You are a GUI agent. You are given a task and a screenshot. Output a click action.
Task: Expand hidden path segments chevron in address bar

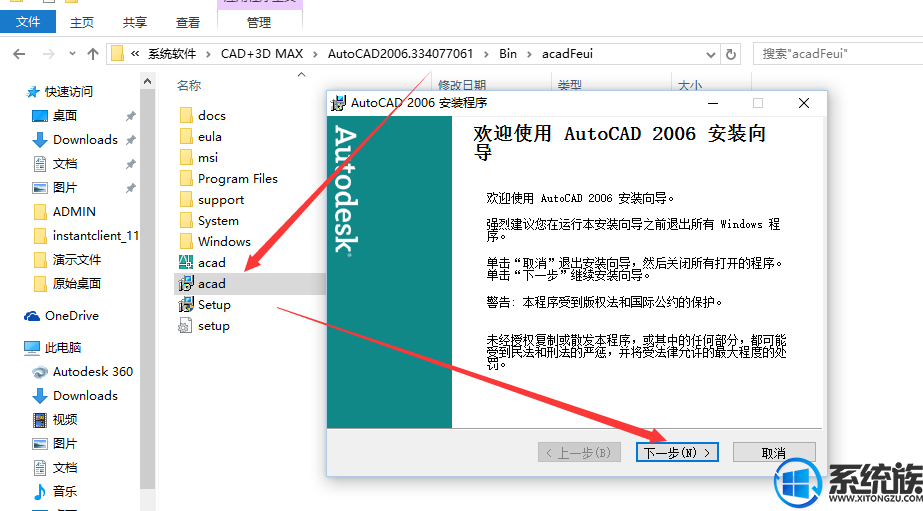[x=135, y=54]
